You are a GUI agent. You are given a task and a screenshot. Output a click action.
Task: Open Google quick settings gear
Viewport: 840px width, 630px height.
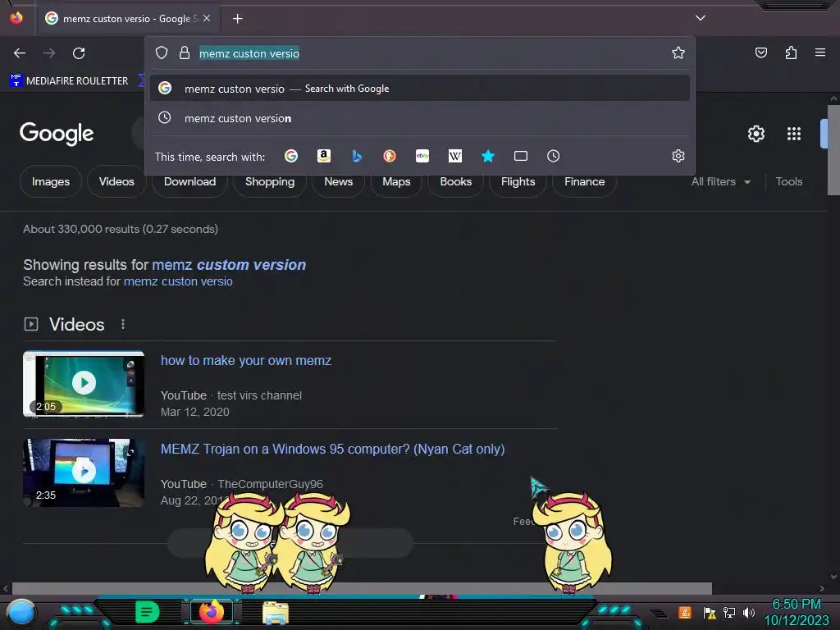click(756, 134)
